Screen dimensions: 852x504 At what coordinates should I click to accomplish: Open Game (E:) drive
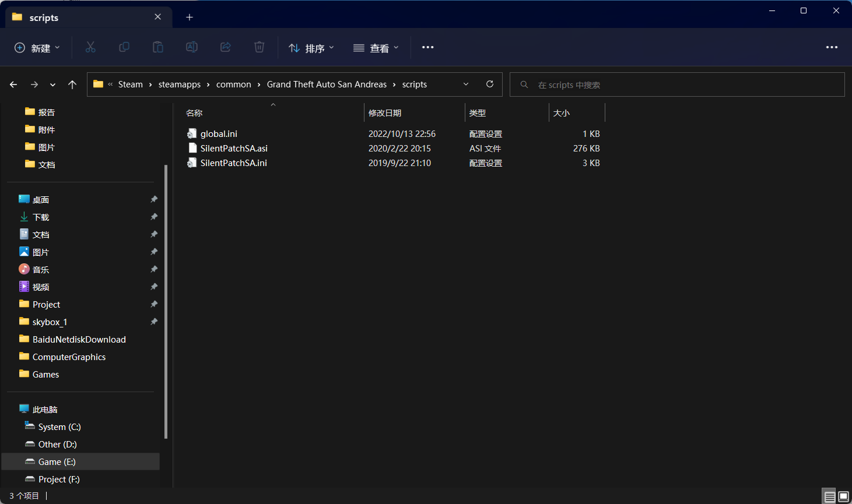point(80,462)
